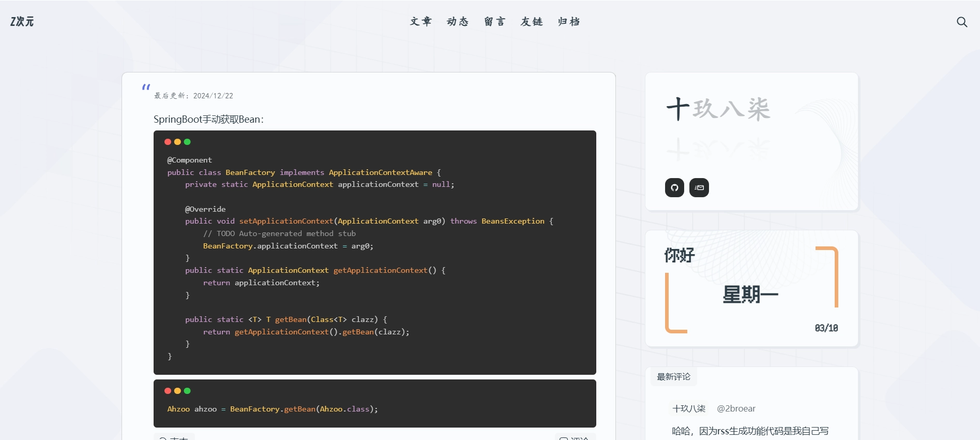Open the 留言 navigation item
The width and height of the screenshot is (980, 440).
point(494,21)
